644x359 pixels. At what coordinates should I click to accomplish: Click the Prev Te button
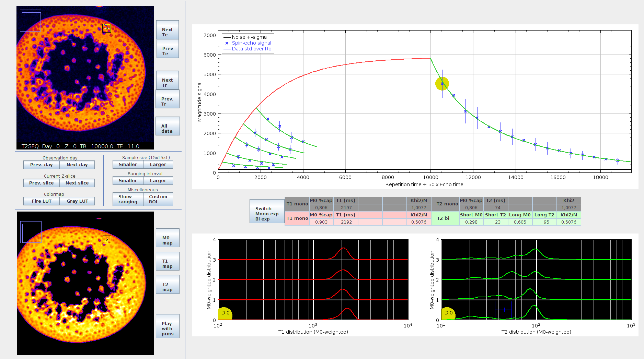click(168, 49)
